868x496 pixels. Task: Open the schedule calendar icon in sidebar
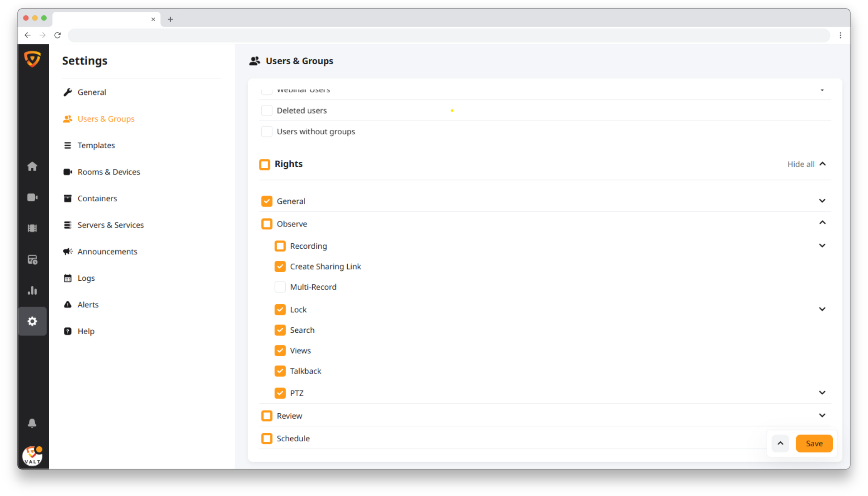pyautogui.click(x=32, y=260)
